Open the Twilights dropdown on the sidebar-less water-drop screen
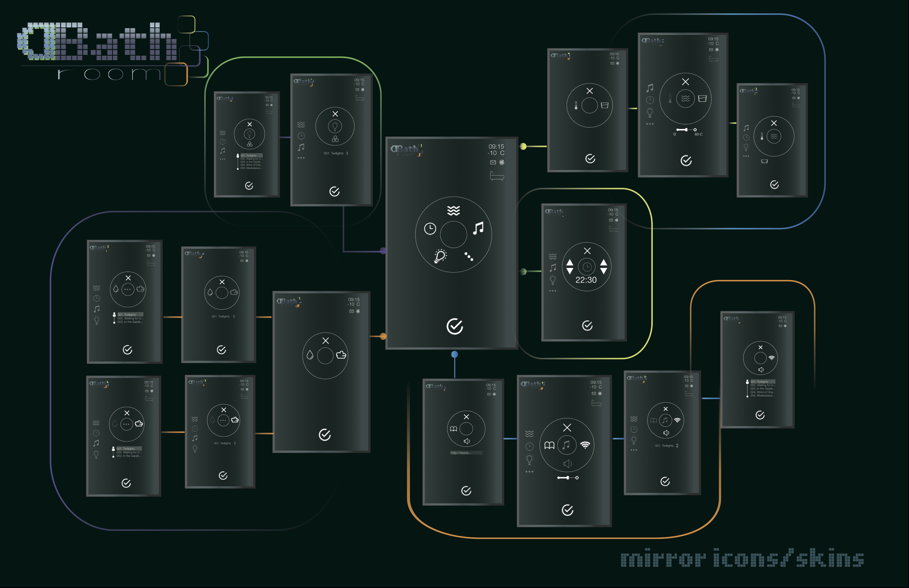 pos(223,316)
